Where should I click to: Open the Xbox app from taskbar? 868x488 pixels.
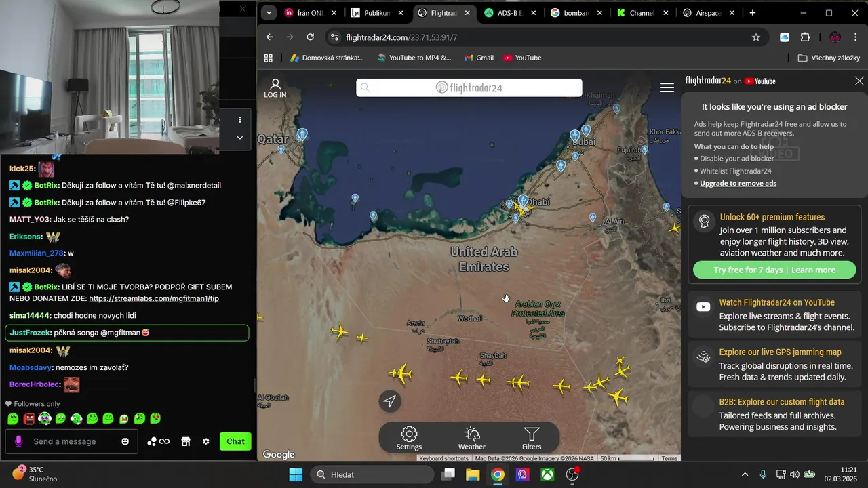click(547, 474)
